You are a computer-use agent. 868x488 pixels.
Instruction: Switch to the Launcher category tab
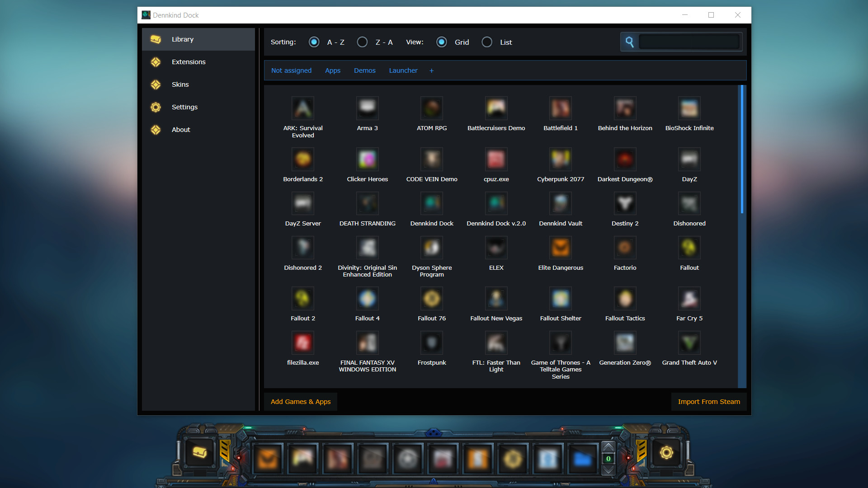tap(403, 70)
